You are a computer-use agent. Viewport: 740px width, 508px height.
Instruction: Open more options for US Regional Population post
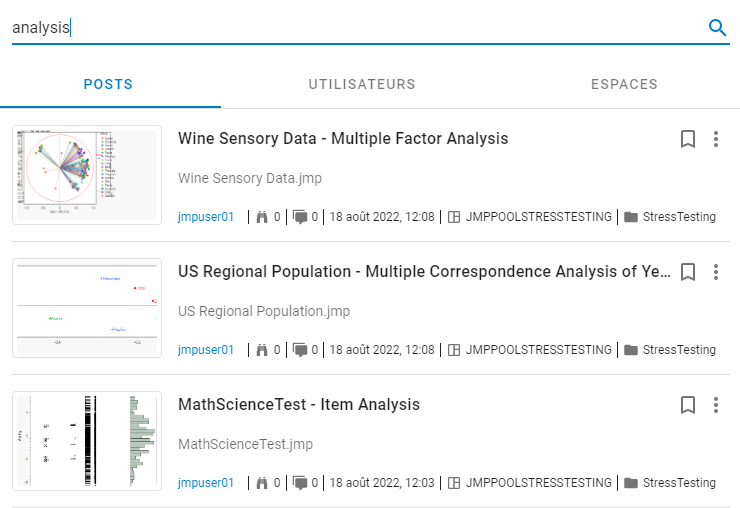tap(716, 272)
